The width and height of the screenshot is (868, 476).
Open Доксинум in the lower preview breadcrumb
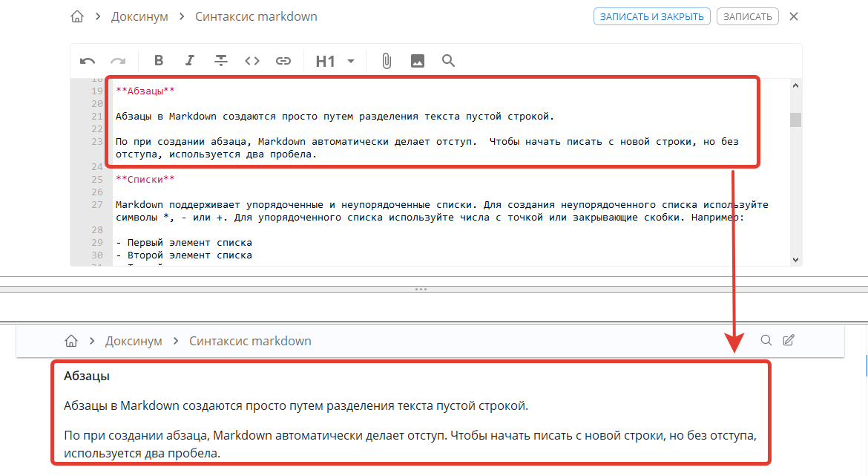pyautogui.click(x=134, y=341)
